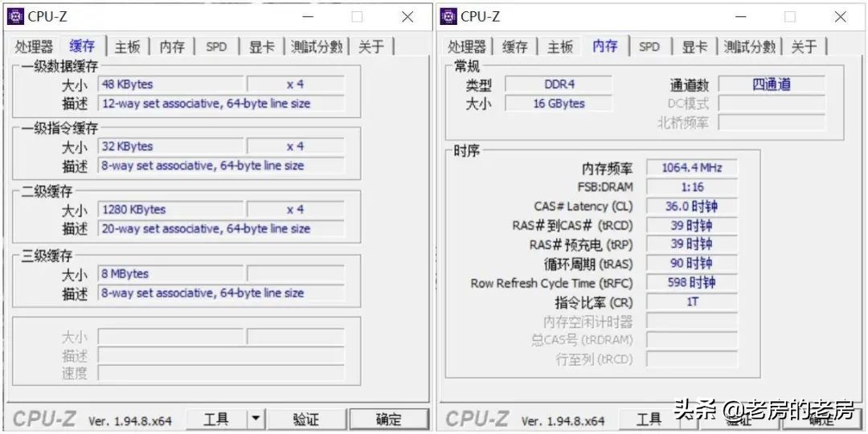Click the 598 时钟 tRFC value
Image resolution: width=868 pixels, height=434 pixels.
coord(691,283)
